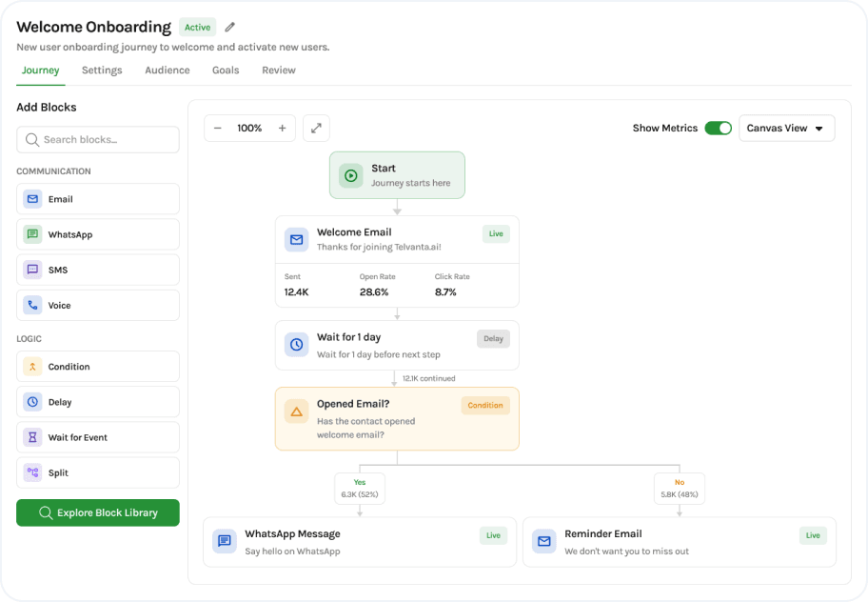Click the WhatsApp block chat icon
This screenshot has height=602, width=868.
click(x=32, y=234)
